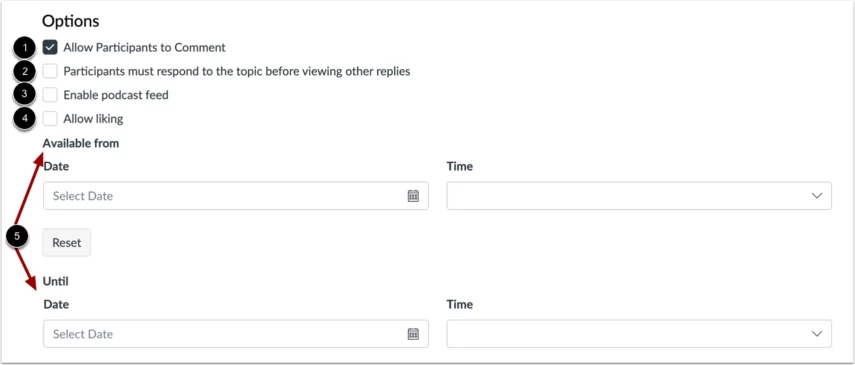Screen dimensions: 855x365
Task: Focus the Available from Select Date field
Action: (236, 196)
